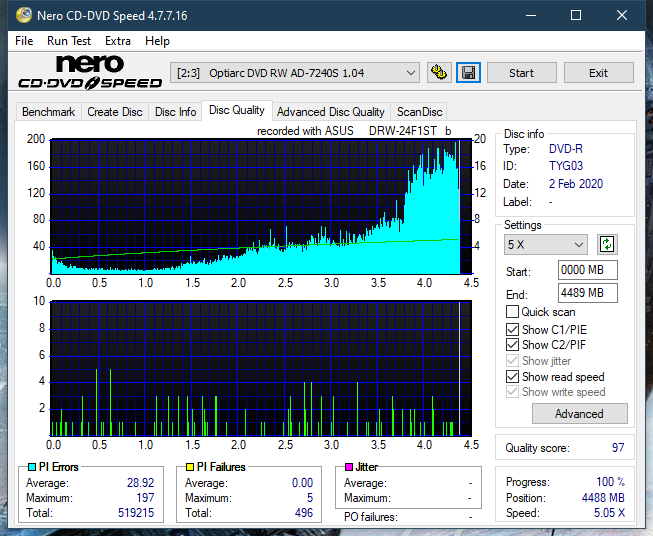
Task: Toggle the Show write speed checkbox
Action: [x=512, y=392]
